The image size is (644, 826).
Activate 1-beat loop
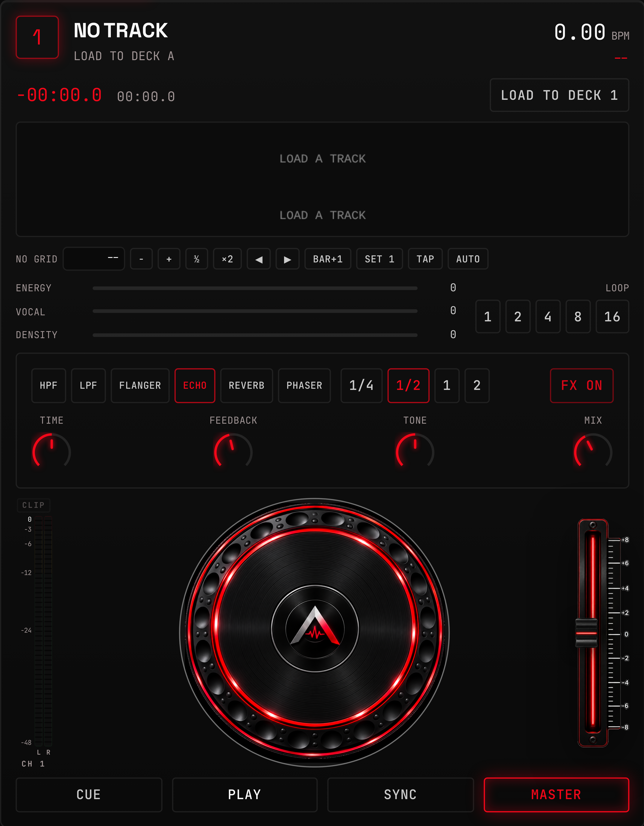tap(488, 316)
